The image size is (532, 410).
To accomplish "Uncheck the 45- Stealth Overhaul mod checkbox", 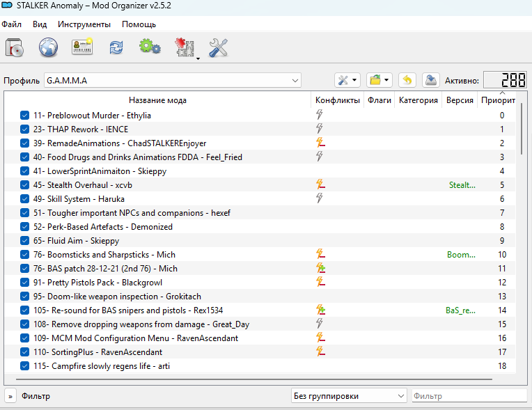I will (25, 185).
